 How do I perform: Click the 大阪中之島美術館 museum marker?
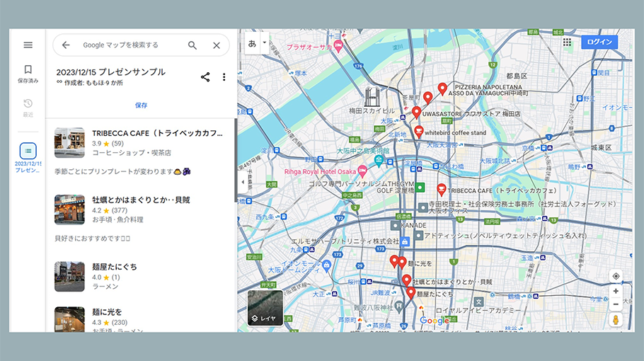click(x=379, y=160)
